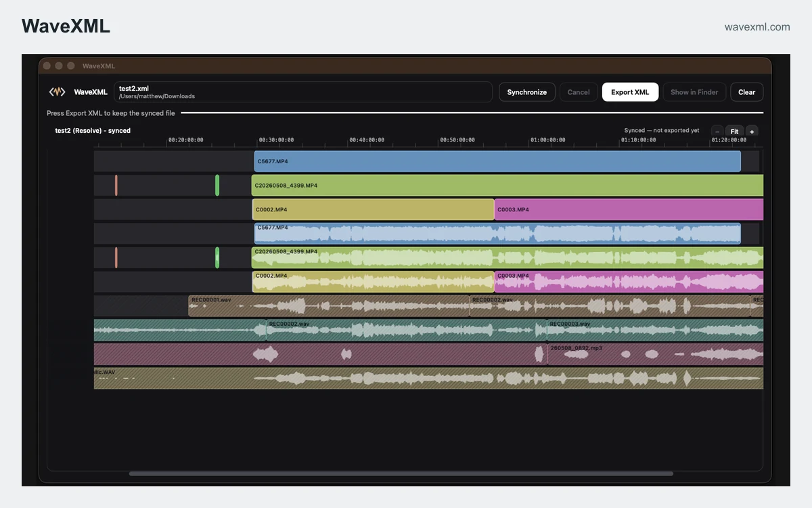812x508 pixels.
Task: Select the green C20260508_4399.MP4 video clip
Action: click(507, 185)
